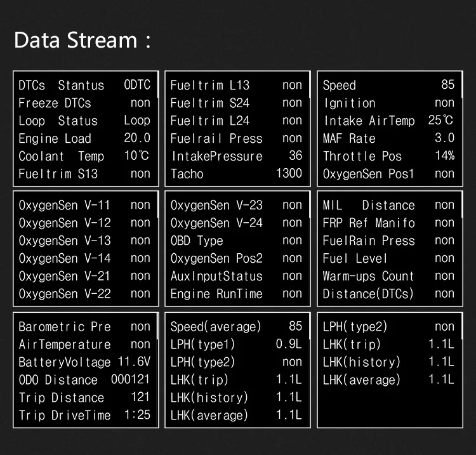
Task: Click the Intake AirTemp 25°C reading
Action: 388,121
